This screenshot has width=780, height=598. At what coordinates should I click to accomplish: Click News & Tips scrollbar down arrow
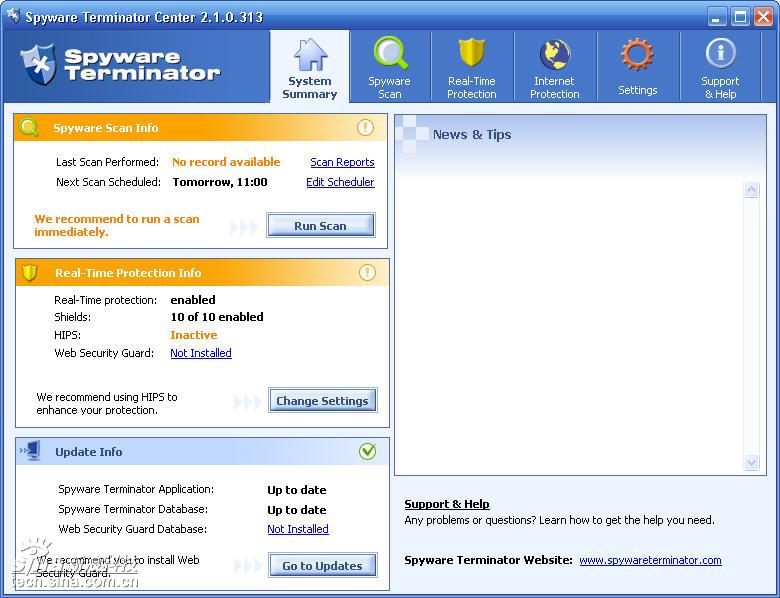[x=751, y=462]
